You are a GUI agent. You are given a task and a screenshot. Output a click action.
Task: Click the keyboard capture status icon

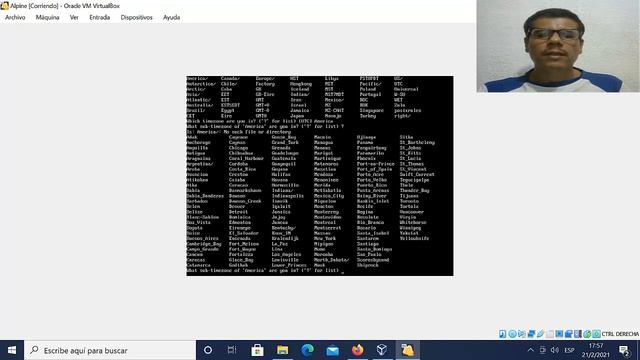point(596,334)
